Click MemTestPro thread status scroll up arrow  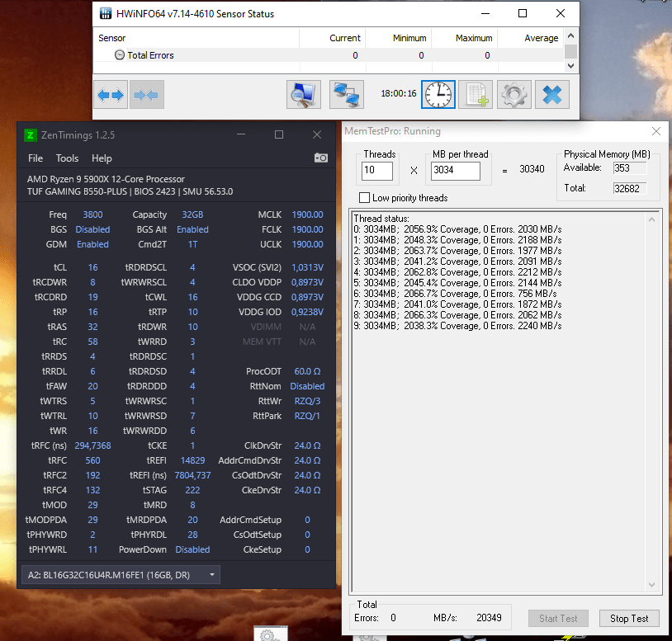pos(651,219)
